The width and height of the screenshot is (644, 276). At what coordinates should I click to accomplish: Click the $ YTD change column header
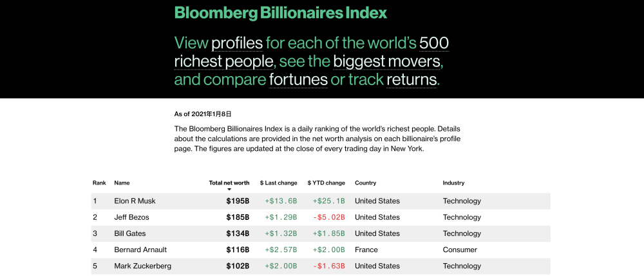(326, 182)
